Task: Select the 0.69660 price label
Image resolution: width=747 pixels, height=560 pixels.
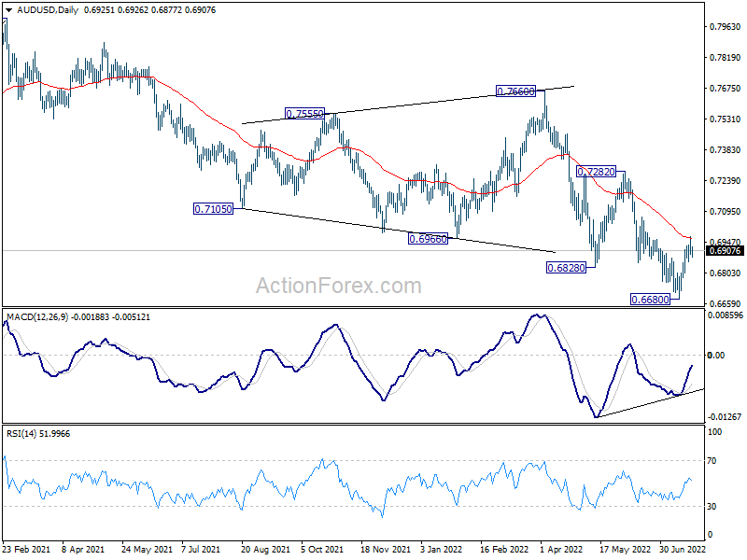Action: coord(428,239)
